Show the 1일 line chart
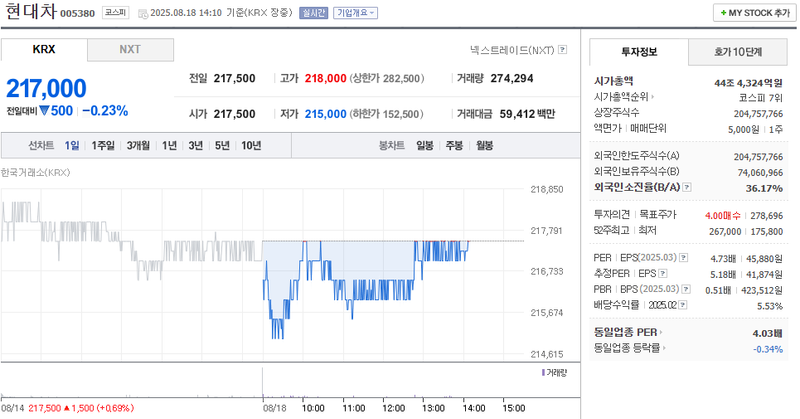 click(x=72, y=145)
